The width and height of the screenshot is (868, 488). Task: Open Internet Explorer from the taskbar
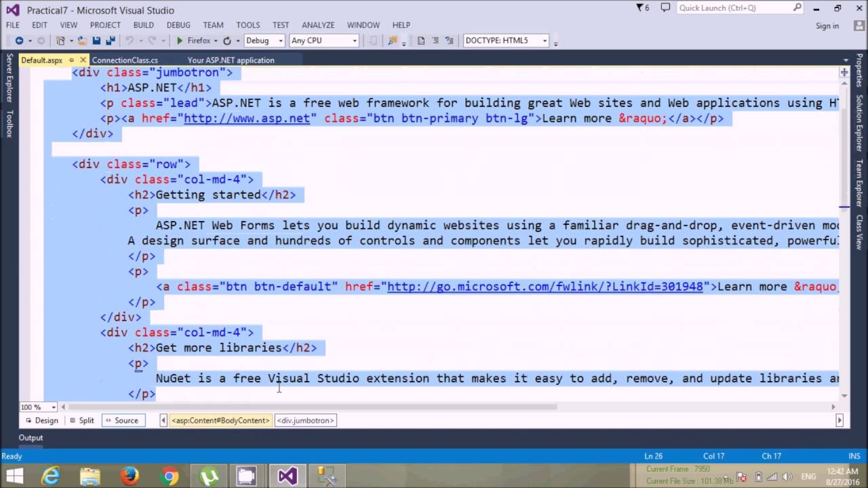pyautogui.click(x=51, y=476)
